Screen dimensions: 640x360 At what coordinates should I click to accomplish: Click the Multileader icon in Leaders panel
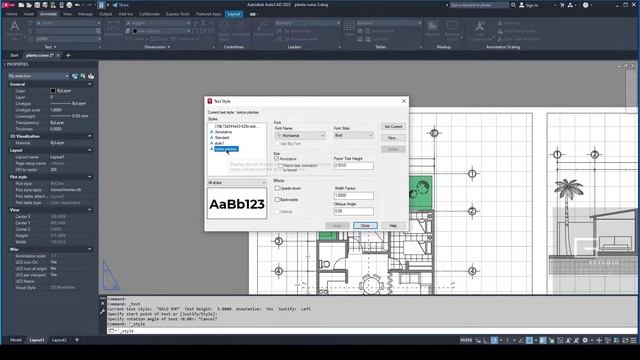click(x=263, y=27)
